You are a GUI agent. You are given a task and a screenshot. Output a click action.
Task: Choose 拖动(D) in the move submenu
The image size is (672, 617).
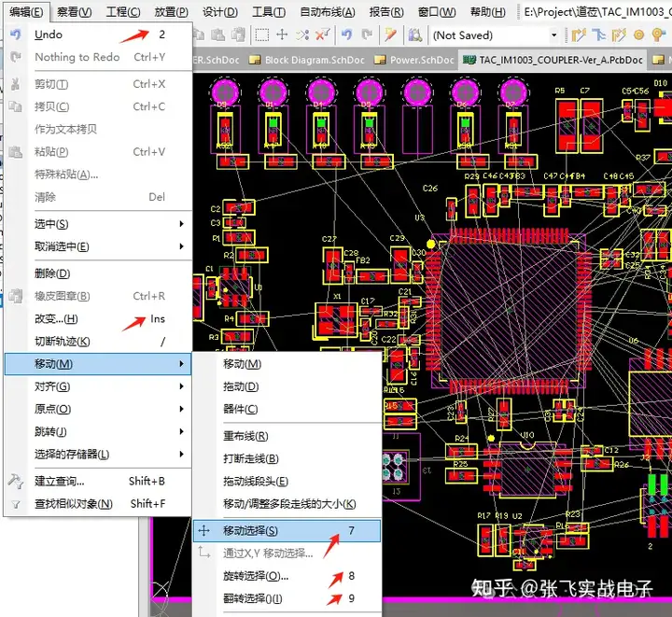coord(287,386)
